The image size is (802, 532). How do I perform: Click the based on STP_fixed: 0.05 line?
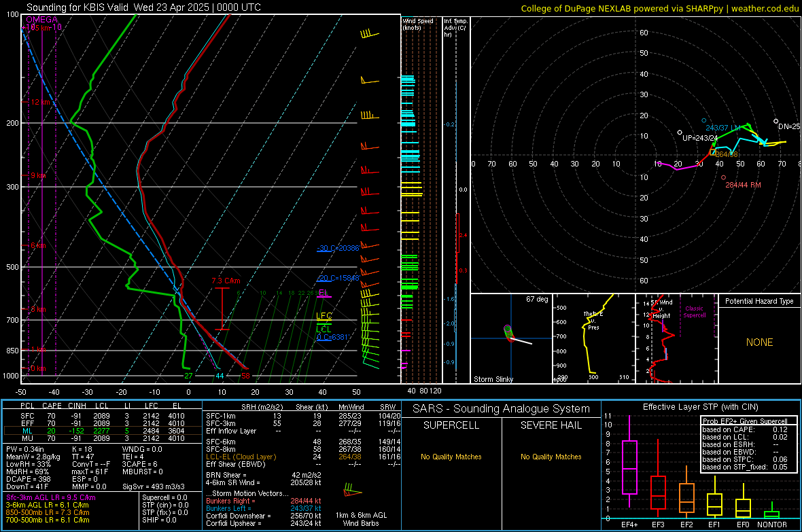[x=745, y=467]
